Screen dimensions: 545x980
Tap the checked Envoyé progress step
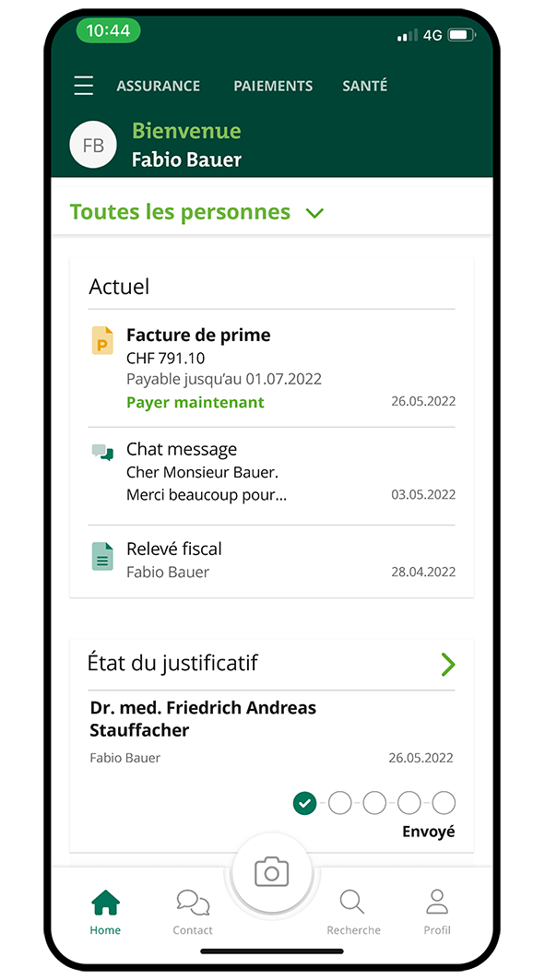pos(304,803)
